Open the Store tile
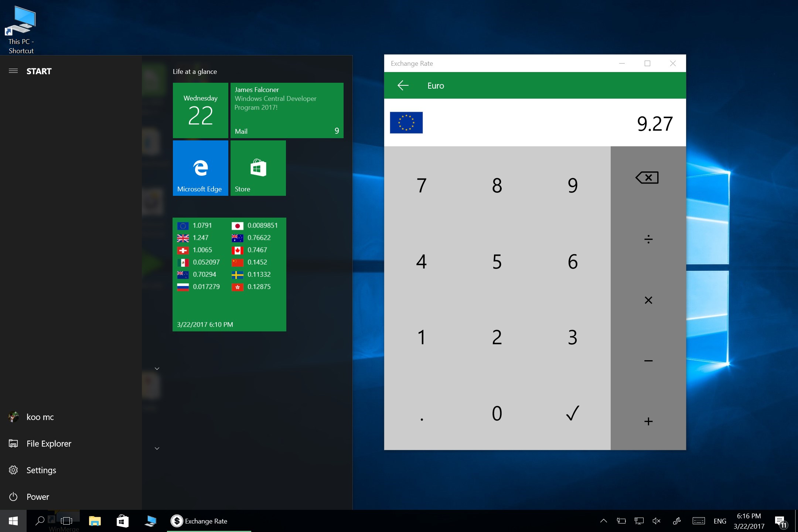 (x=258, y=168)
